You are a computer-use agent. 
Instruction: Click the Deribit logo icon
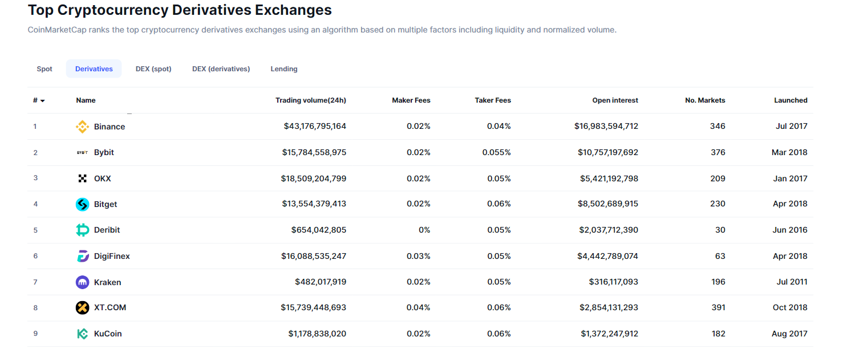click(x=83, y=230)
